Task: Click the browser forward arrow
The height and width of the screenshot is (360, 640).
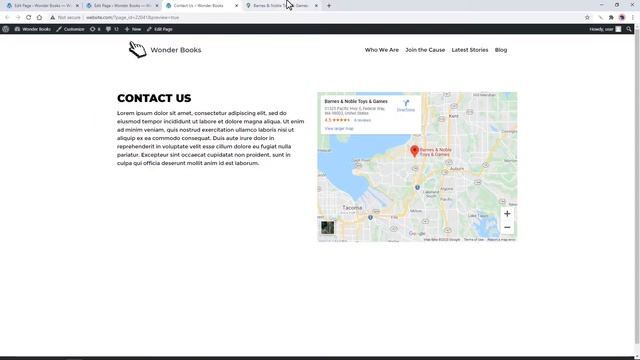Action: pos(18,18)
